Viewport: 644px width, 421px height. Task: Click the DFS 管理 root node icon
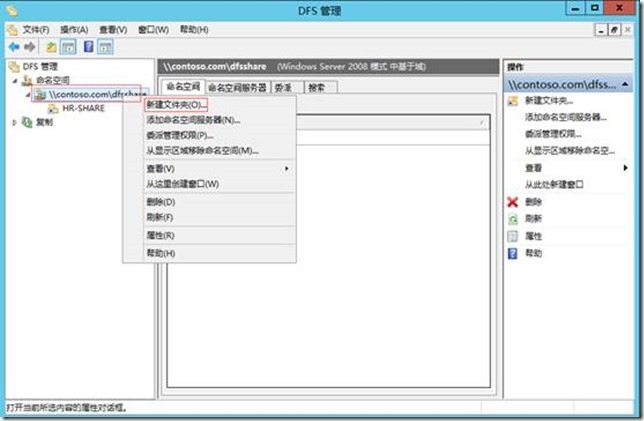(14, 67)
